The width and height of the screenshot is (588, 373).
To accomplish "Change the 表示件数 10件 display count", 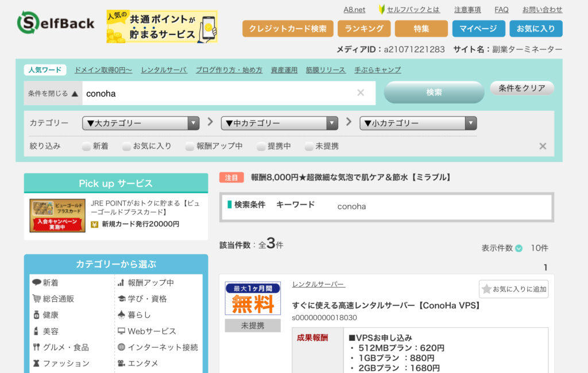I will [539, 248].
